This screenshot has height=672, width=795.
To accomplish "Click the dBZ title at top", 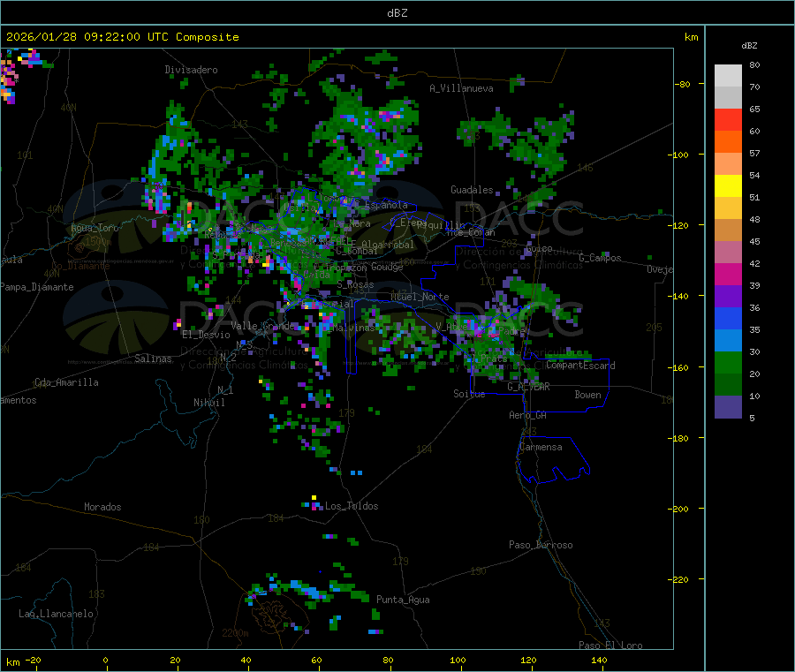I will click(x=397, y=12).
